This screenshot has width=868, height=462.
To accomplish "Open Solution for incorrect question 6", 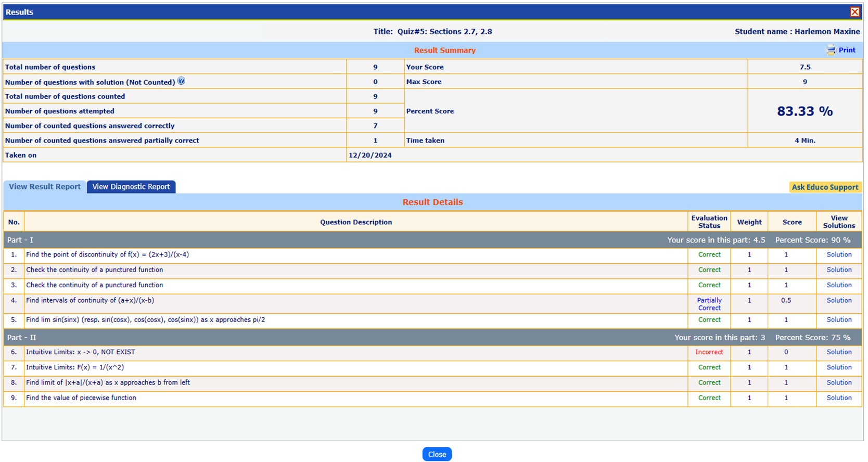I will point(839,352).
